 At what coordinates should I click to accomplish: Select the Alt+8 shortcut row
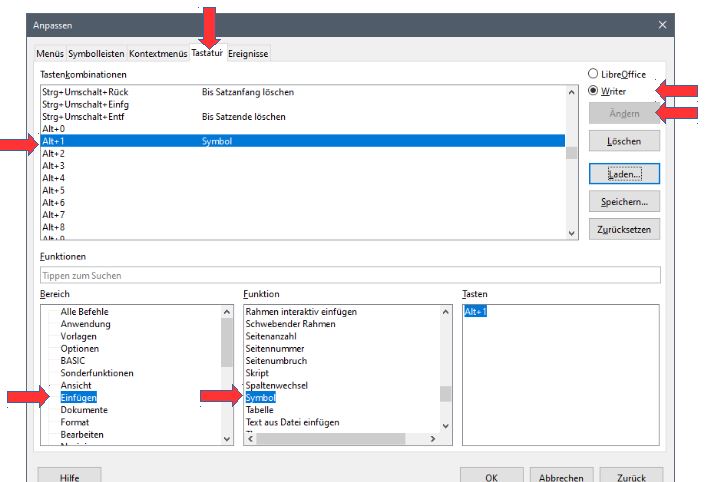coord(303,227)
